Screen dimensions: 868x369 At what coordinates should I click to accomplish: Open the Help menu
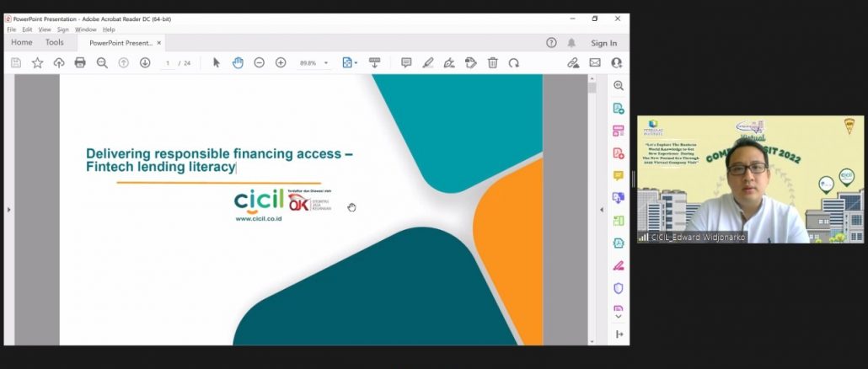pyautogui.click(x=109, y=29)
